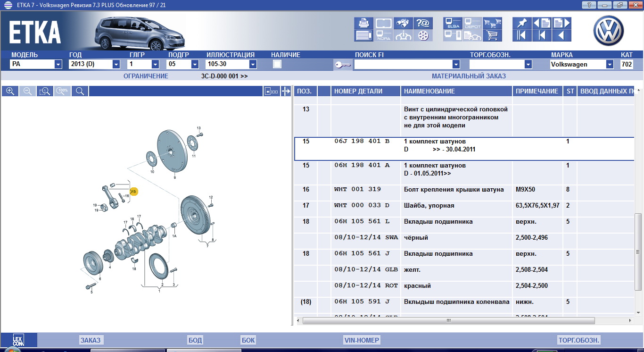644x352 pixels.
Task: Click the illustration thumbnails strip icon
Action: (x=271, y=91)
